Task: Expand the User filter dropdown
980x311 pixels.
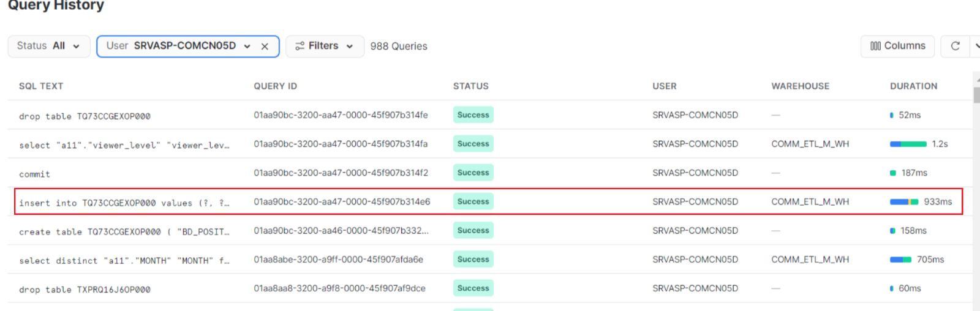Action: pyautogui.click(x=247, y=47)
